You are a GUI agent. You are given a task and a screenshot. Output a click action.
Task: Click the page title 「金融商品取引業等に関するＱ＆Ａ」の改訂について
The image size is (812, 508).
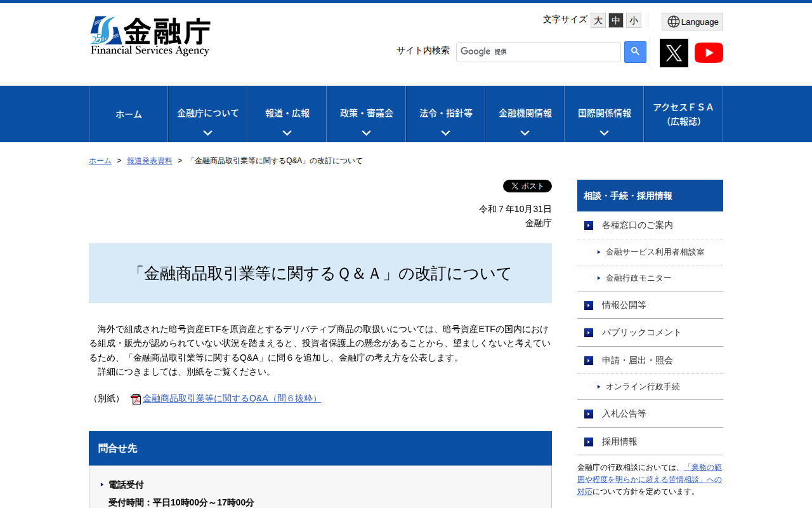coord(320,273)
